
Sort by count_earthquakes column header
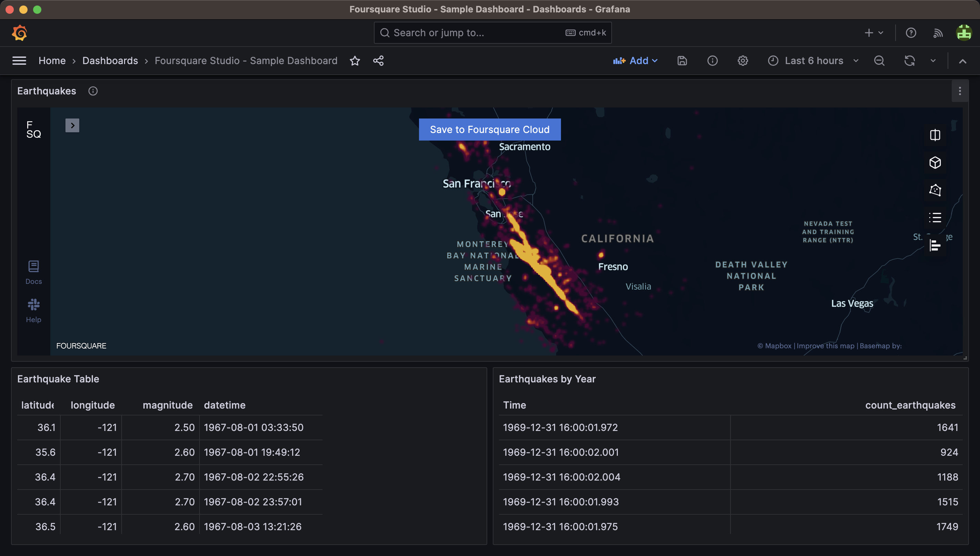[910, 405]
